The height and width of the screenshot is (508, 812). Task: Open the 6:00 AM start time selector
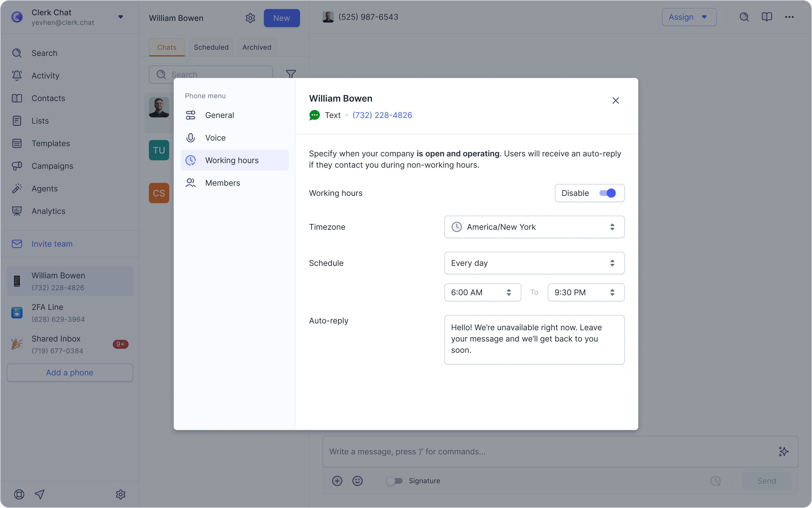pyautogui.click(x=482, y=292)
